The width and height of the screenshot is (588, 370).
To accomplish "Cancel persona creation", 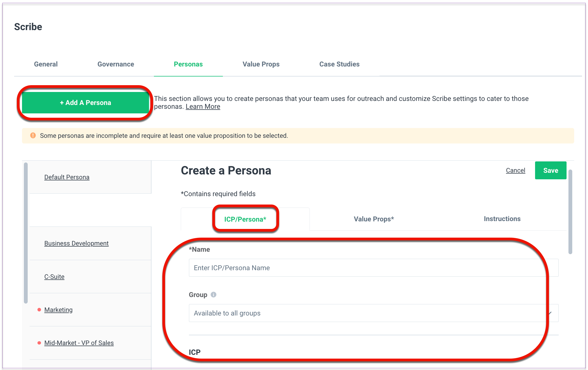I will click(x=516, y=170).
